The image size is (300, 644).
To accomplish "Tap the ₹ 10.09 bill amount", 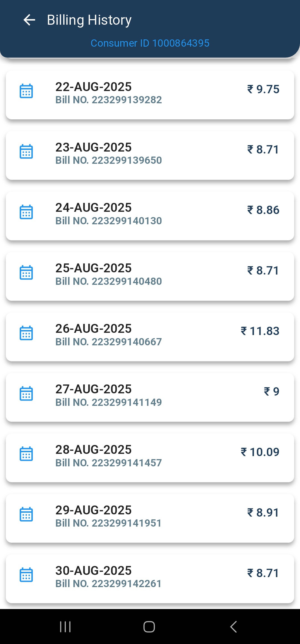I will point(260,452).
